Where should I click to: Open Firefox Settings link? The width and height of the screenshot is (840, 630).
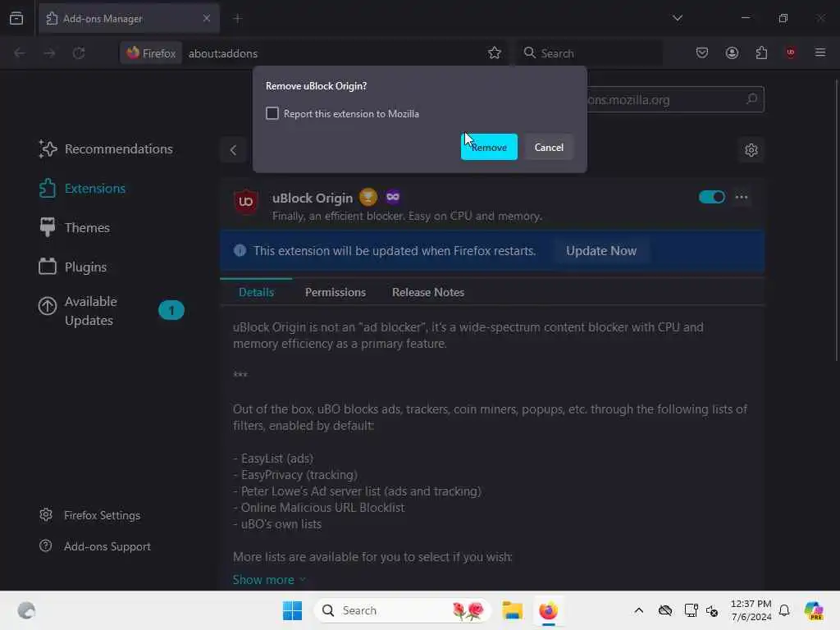pos(90,515)
